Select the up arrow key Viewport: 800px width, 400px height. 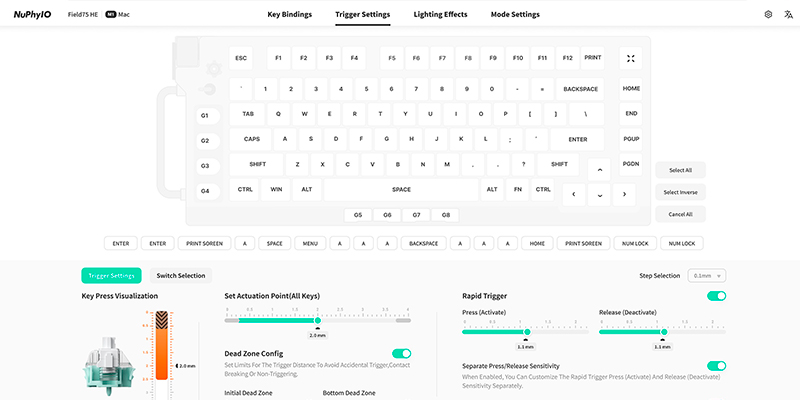[599, 170]
